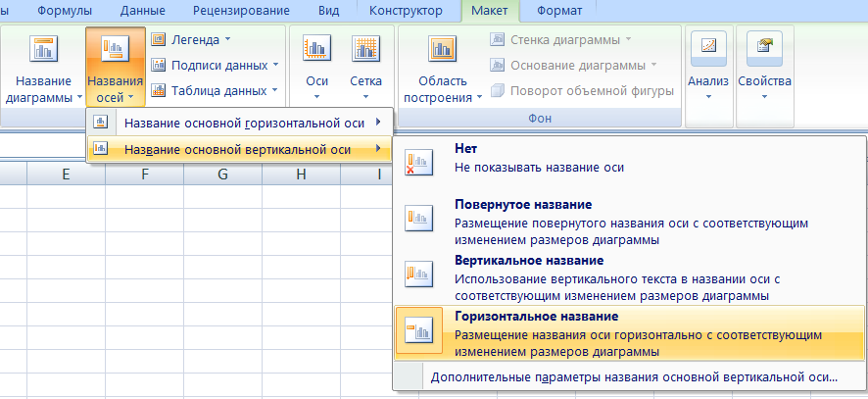Open the Сетка gridlines icon
This screenshot has height=399, width=868.
365,50
